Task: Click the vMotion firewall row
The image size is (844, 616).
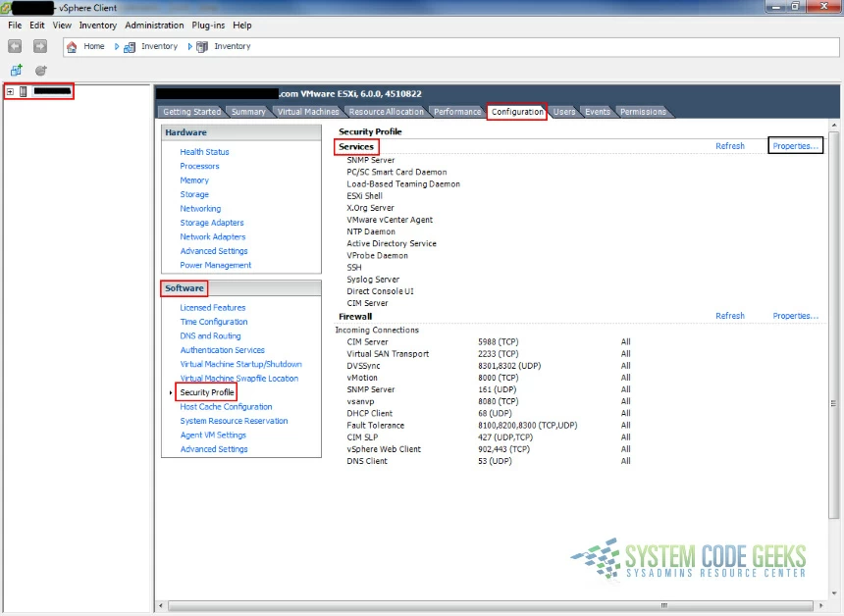Action: 489,378
